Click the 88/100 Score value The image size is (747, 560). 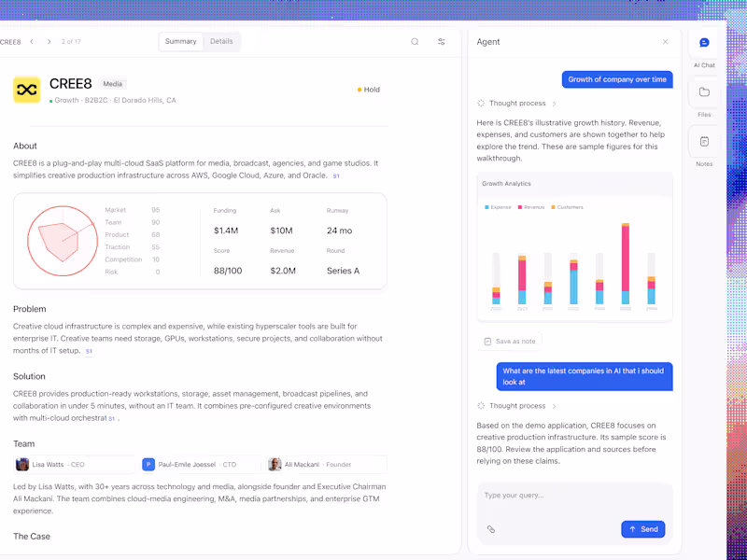click(x=228, y=271)
